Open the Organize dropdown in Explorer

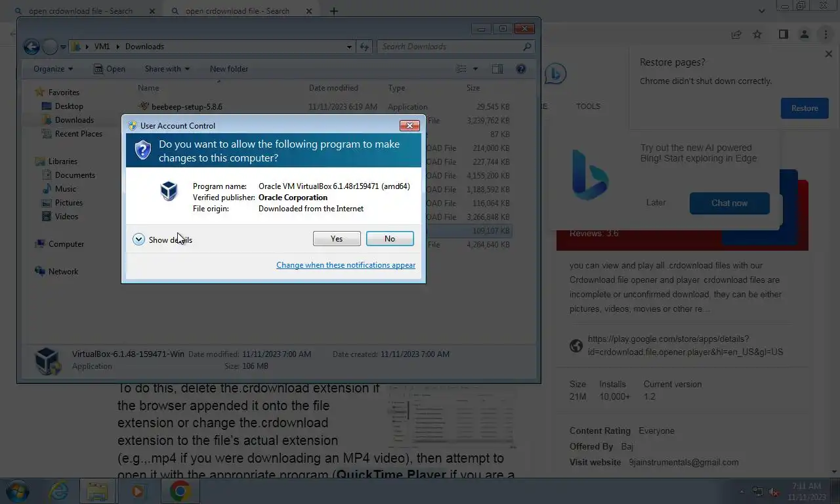[53, 69]
